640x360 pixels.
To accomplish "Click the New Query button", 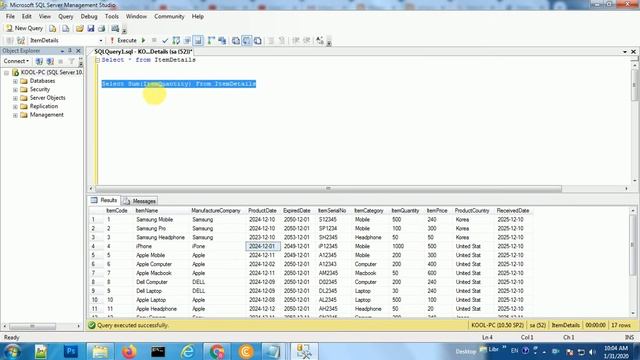I will (24, 28).
